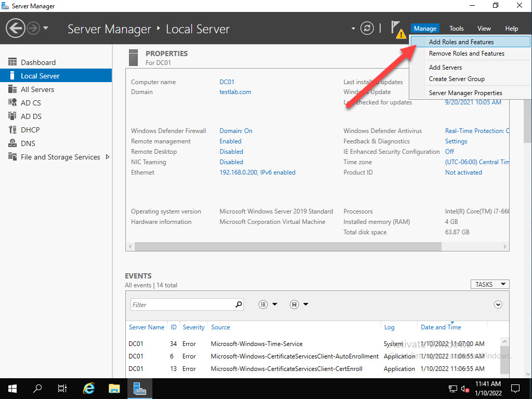Click the forward navigation arrow
The width and height of the screenshot is (532, 399).
(x=33, y=28)
